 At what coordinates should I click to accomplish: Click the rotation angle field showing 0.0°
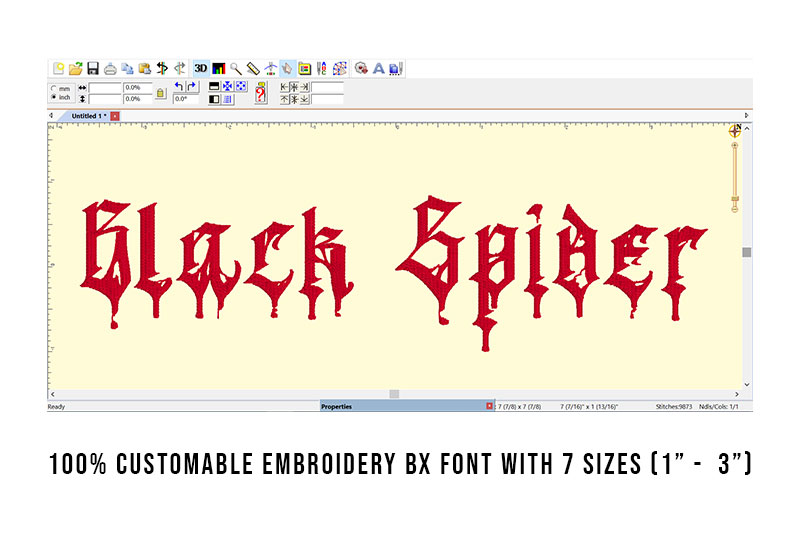tap(186, 99)
